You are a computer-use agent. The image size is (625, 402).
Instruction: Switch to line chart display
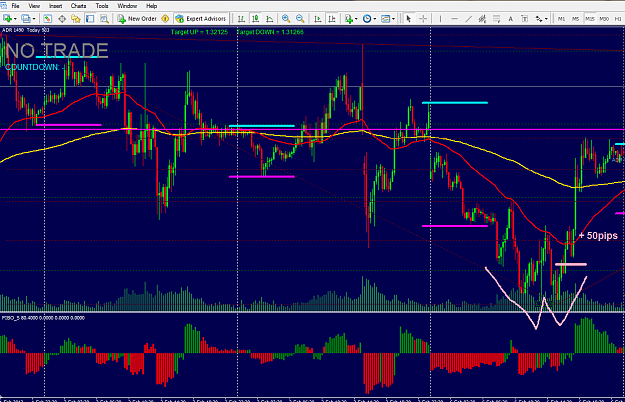coord(270,19)
